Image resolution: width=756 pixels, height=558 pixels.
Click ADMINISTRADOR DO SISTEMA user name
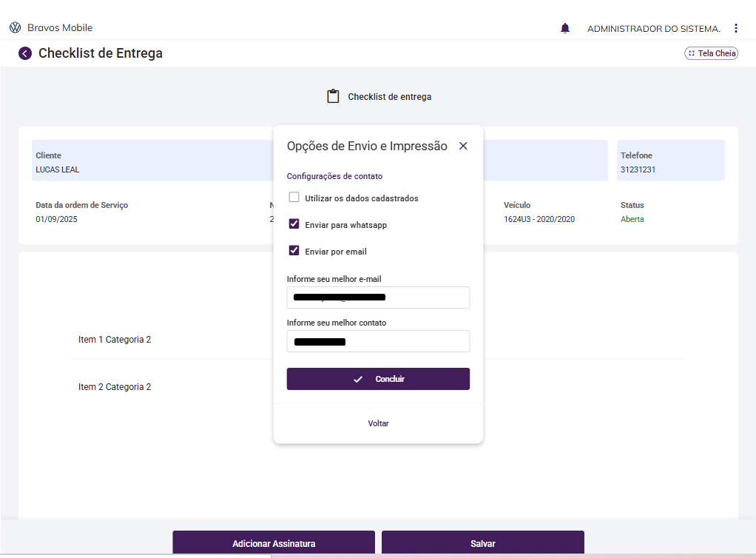pos(653,29)
